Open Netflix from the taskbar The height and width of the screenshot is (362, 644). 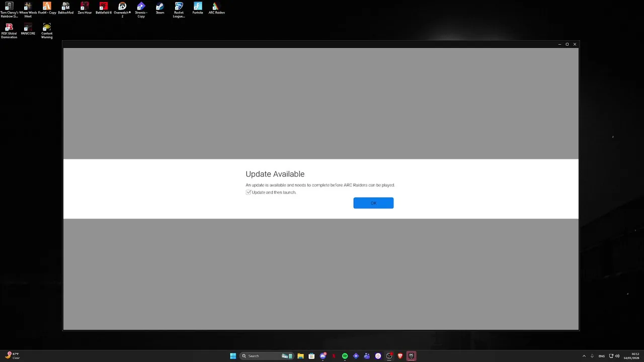[x=334, y=356]
